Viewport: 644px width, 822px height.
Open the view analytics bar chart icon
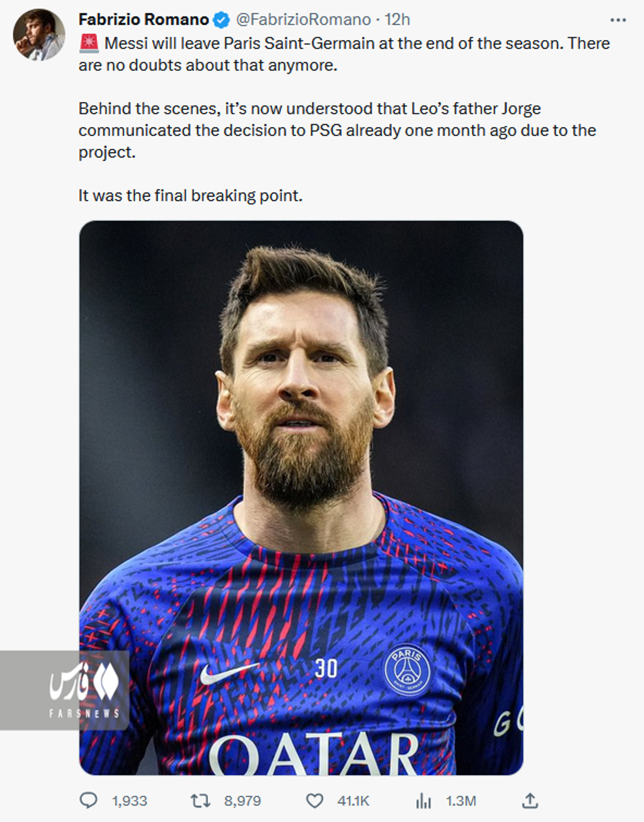pyautogui.click(x=423, y=801)
